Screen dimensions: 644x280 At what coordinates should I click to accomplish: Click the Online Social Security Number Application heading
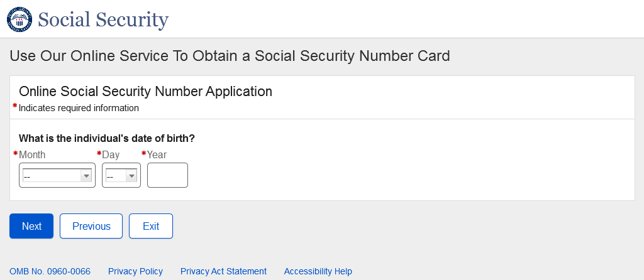(x=145, y=91)
